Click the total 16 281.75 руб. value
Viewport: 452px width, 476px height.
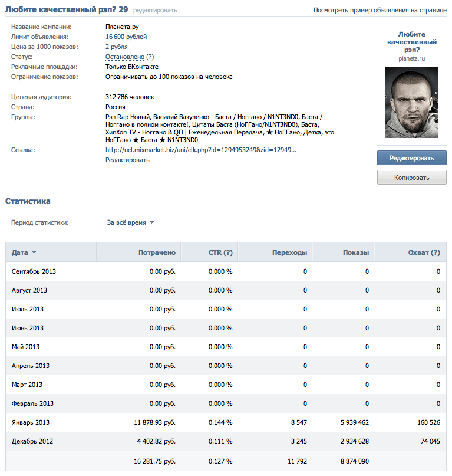tap(155, 461)
